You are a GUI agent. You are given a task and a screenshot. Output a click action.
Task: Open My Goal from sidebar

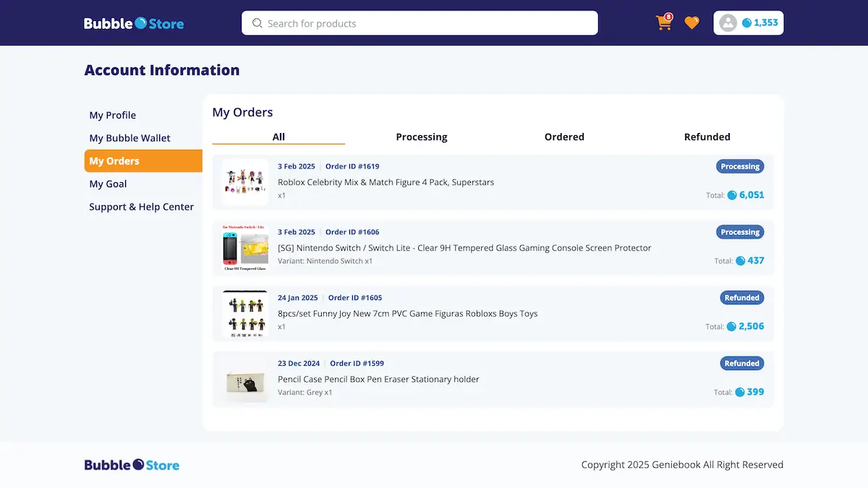pyautogui.click(x=108, y=184)
